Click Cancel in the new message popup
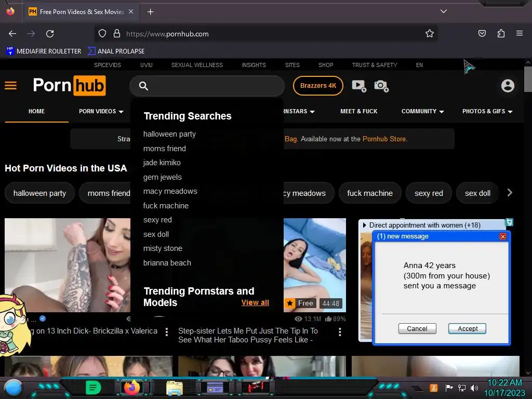The height and width of the screenshot is (399, 532). click(x=417, y=328)
